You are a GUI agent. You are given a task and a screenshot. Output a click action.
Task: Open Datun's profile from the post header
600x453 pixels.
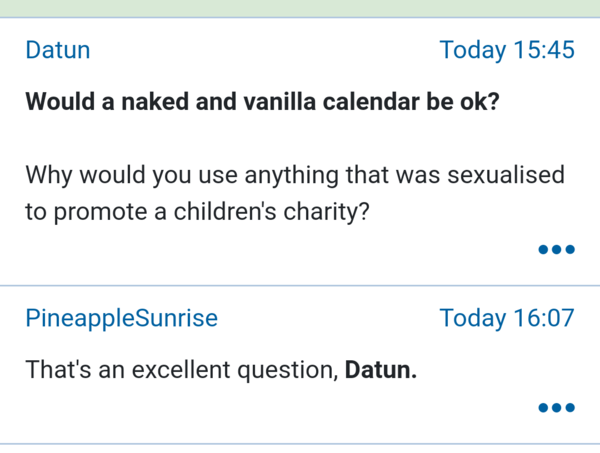(57, 50)
